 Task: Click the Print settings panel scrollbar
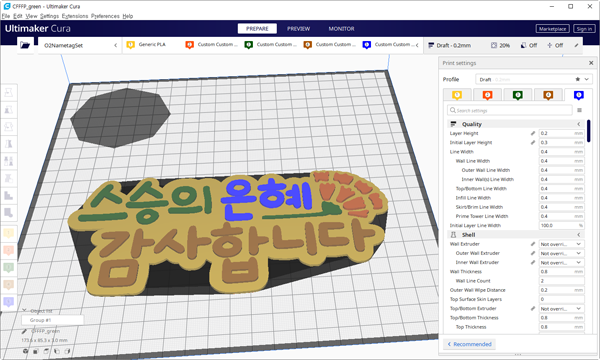(588, 131)
